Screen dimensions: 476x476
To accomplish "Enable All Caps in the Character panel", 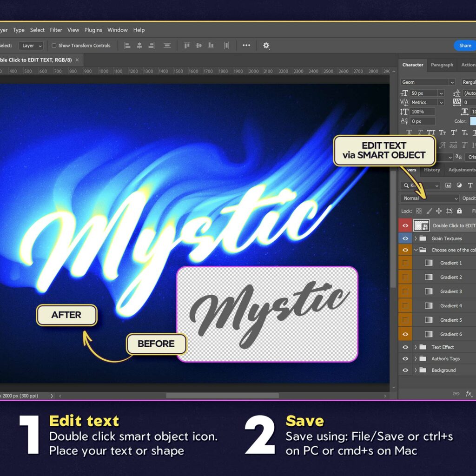I will coord(431,132).
